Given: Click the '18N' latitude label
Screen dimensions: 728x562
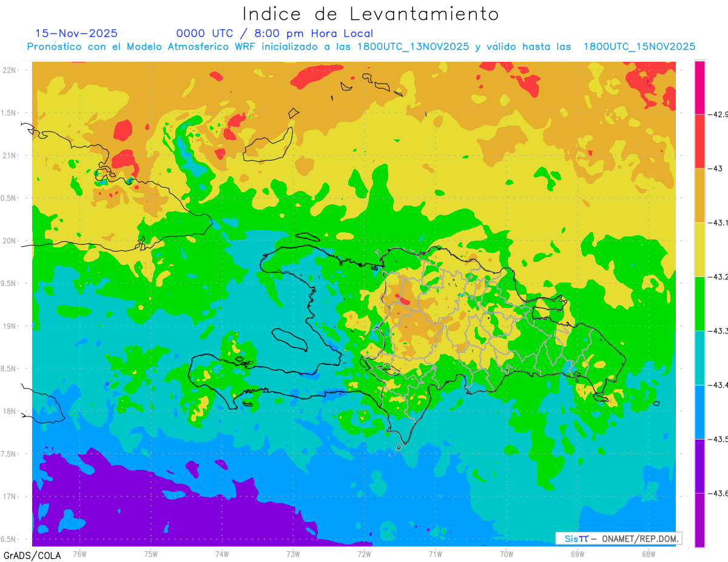Looking at the screenshot, I should coord(10,411).
